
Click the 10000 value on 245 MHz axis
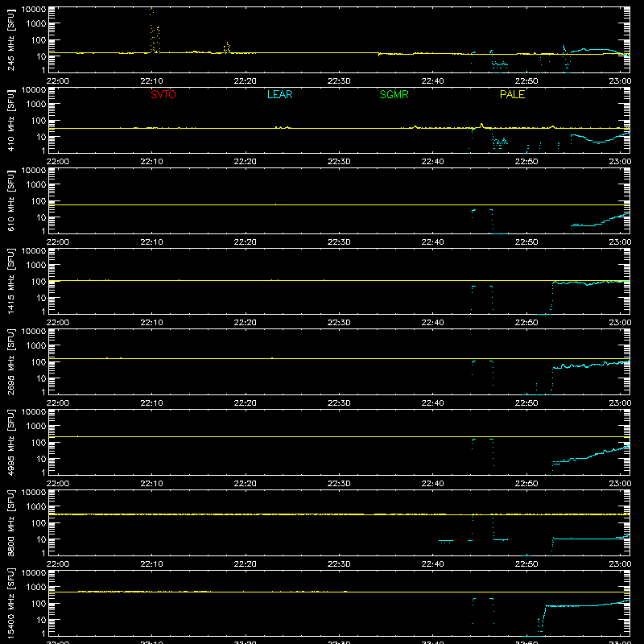[x=34, y=10]
